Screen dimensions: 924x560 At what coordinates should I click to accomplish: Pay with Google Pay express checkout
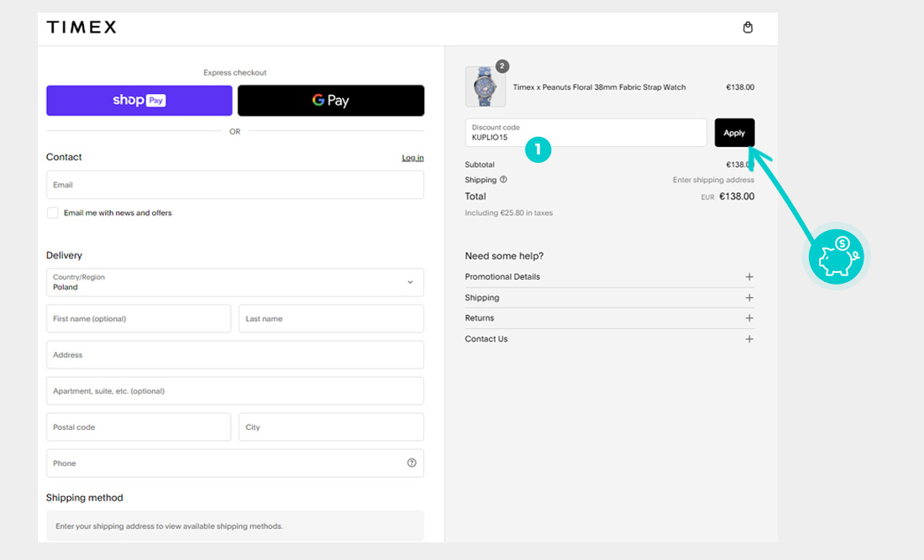(331, 101)
